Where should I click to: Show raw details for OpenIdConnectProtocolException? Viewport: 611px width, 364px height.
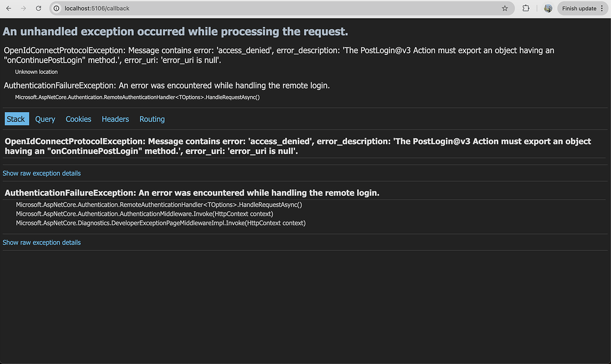tap(42, 173)
